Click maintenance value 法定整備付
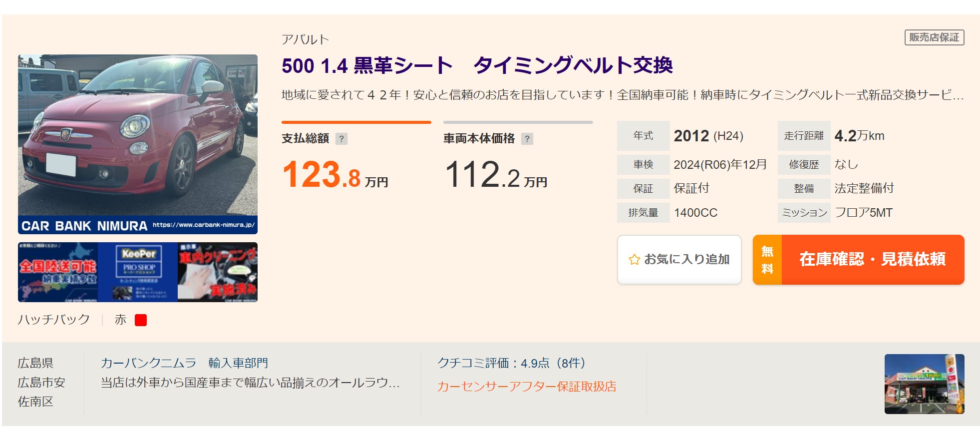The image size is (980, 442). coord(864,188)
